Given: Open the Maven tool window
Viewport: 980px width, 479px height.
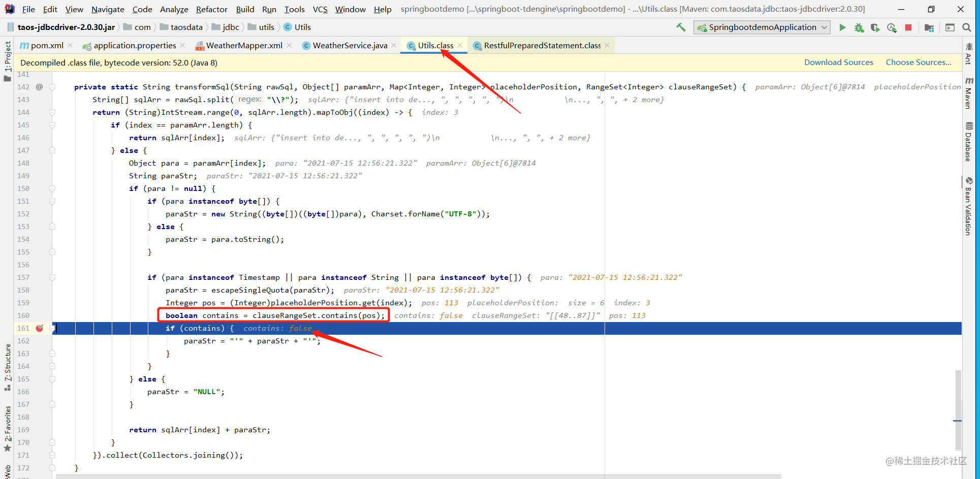Looking at the screenshot, I should (969, 91).
